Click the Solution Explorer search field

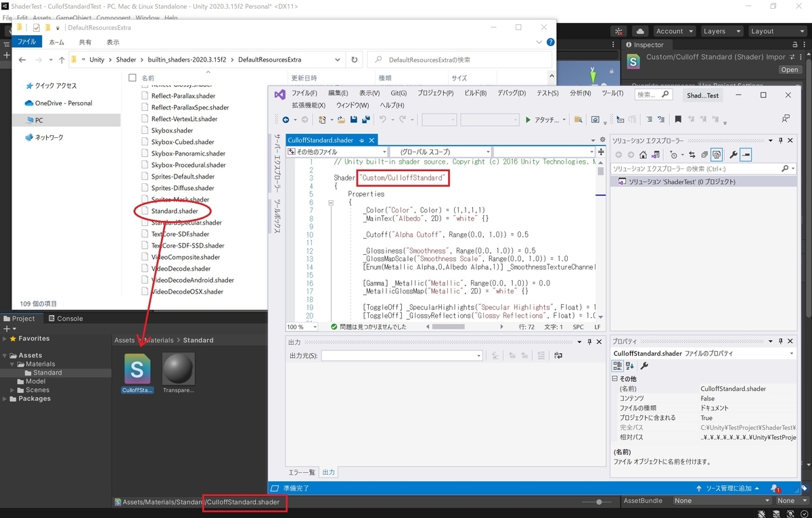click(x=704, y=168)
